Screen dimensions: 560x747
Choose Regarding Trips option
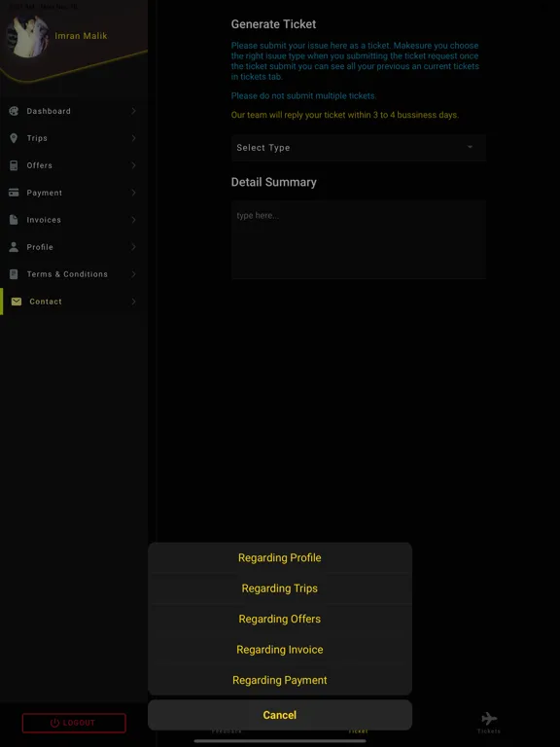[280, 588]
